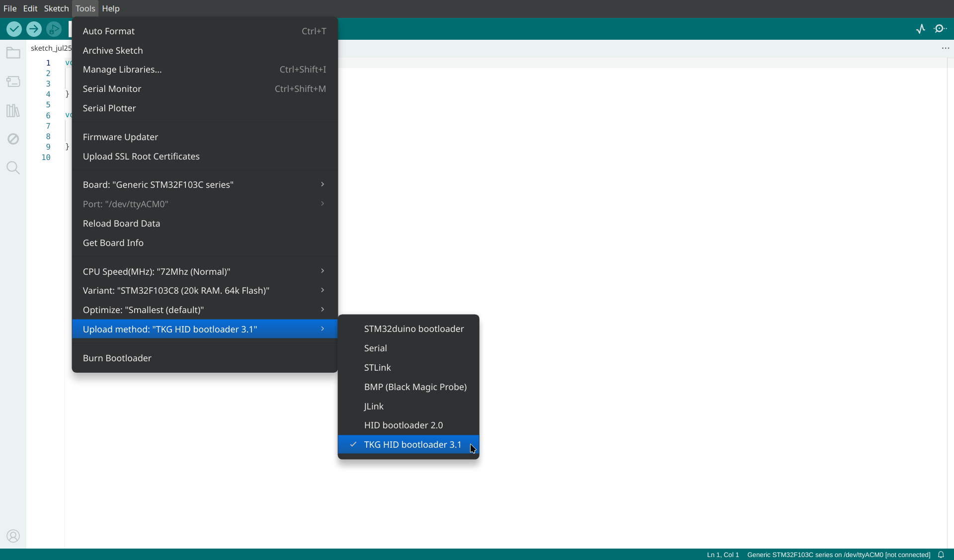The width and height of the screenshot is (954, 560).
Task: Select the sketch_jul25 editor tab
Action: (50, 48)
